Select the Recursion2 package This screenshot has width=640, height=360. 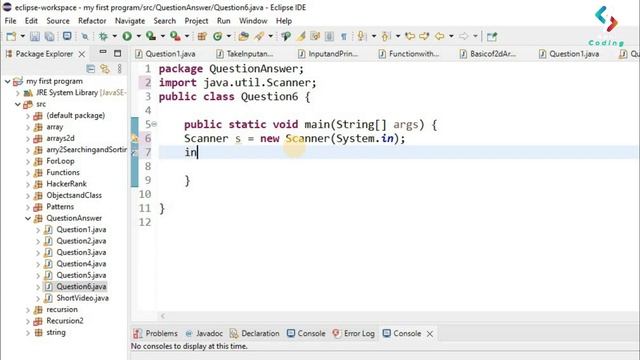pyautogui.click(x=64, y=321)
